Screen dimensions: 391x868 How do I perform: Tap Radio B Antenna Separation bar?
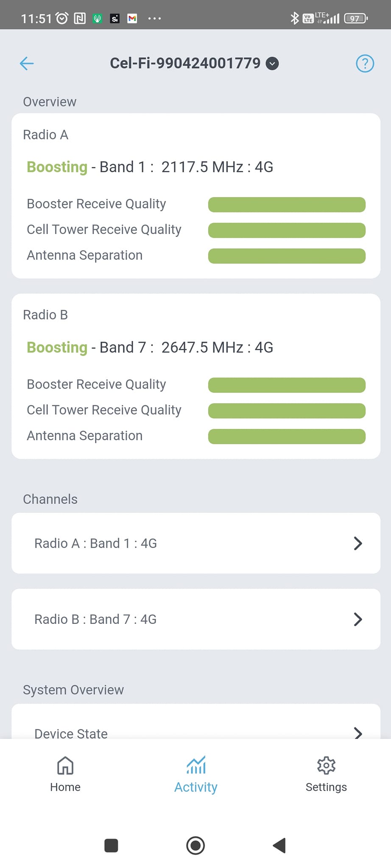coord(287,437)
